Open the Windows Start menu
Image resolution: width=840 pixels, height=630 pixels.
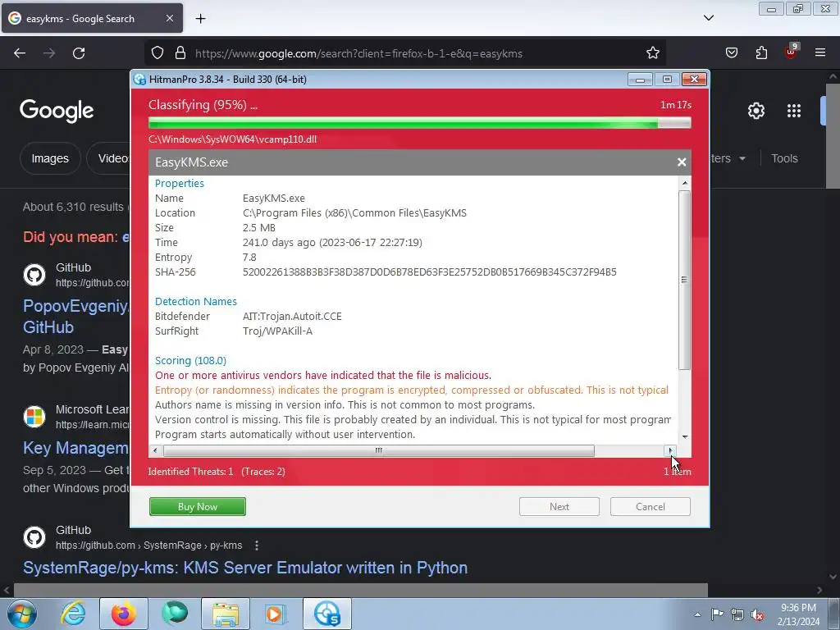click(22, 614)
